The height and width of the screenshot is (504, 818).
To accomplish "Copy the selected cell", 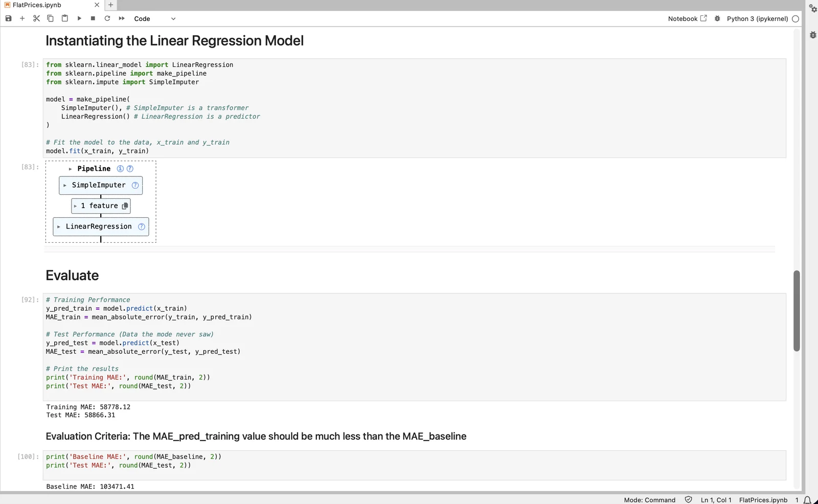I will 50,18.
